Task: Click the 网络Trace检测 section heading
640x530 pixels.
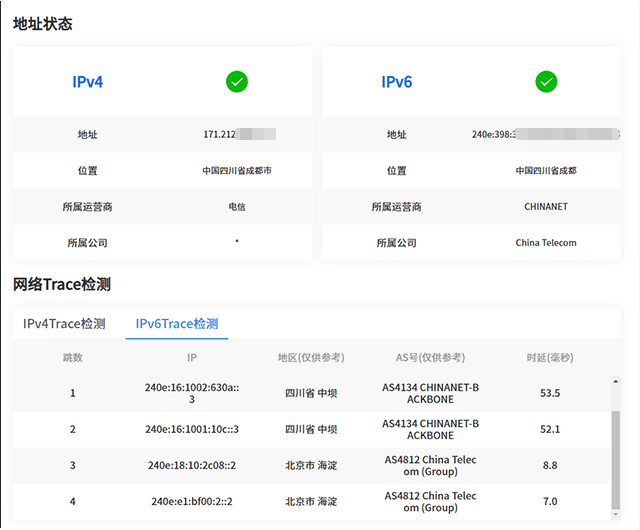Action: pos(62,284)
